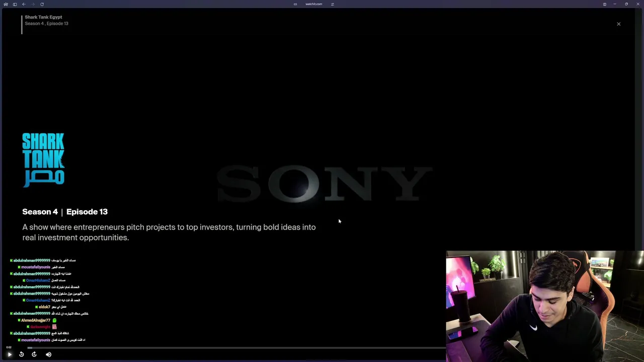Rewind the video ten seconds

pyautogui.click(x=21, y=354)
